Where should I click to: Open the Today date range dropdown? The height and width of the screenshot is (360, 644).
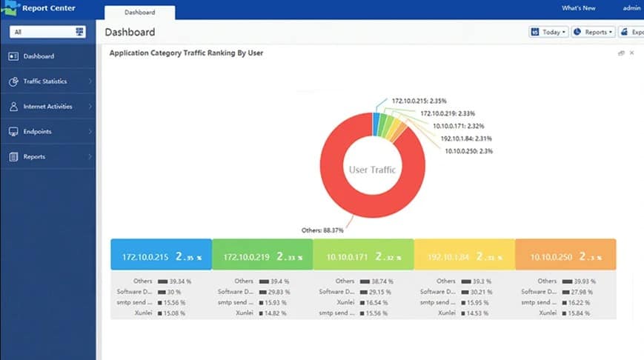click(x=548, y=32)
